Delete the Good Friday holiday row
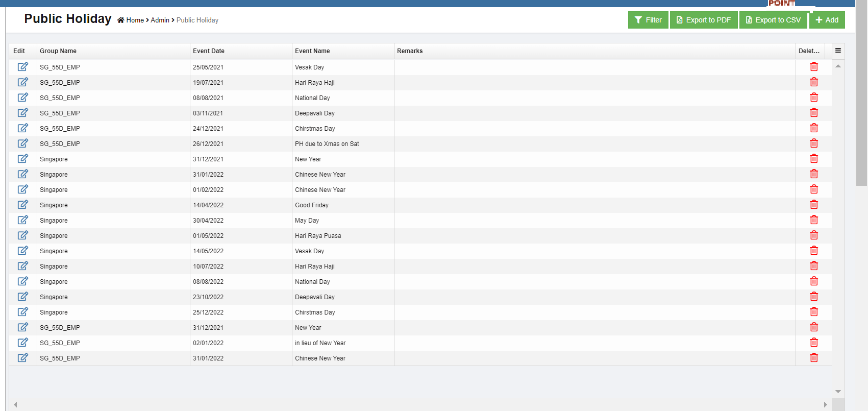This screenshot has width=868, height=411. tap(813, 205)
